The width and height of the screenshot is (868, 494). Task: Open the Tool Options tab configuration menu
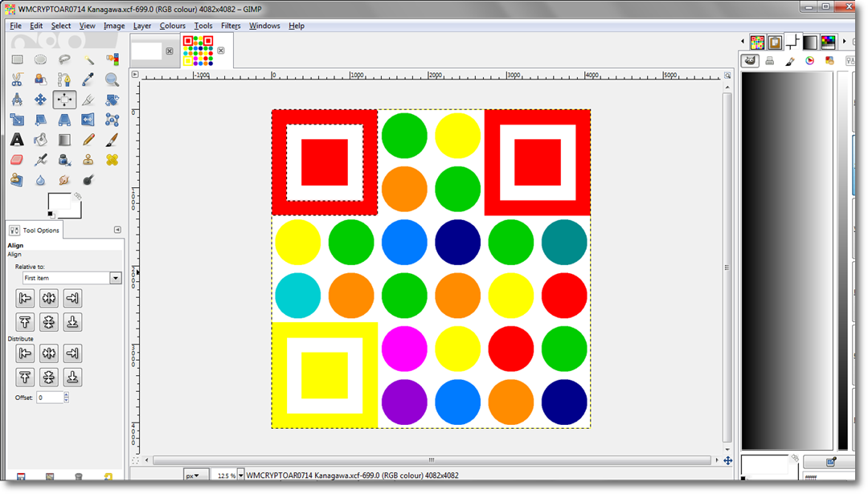tap(117, 230)
